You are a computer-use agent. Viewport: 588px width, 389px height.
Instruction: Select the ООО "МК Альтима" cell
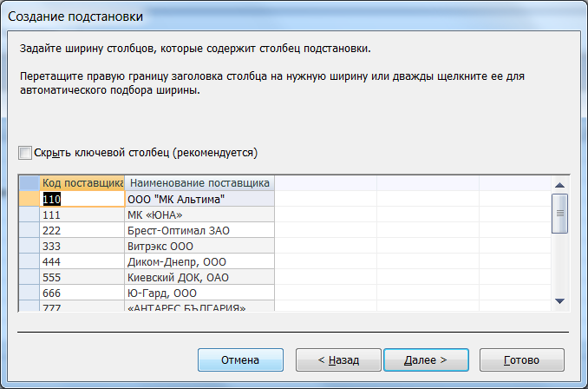[199, 199]
